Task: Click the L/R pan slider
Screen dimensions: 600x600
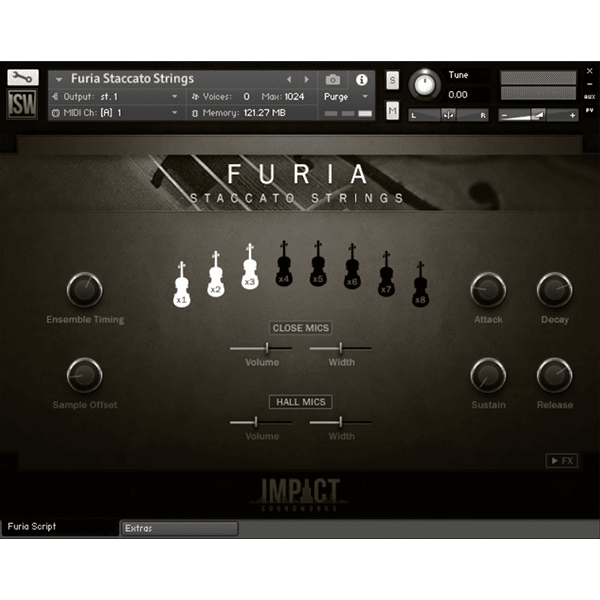Action: click(448, 115)
